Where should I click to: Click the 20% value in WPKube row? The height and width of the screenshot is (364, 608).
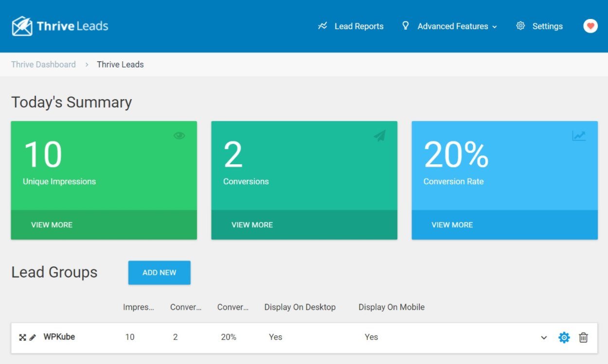tap(229, 337)
